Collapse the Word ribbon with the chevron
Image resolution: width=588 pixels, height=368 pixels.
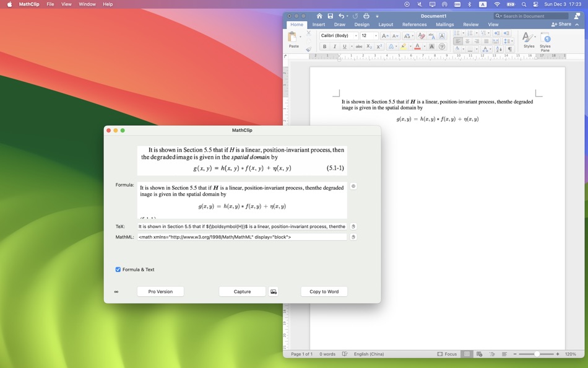(577, 24)
